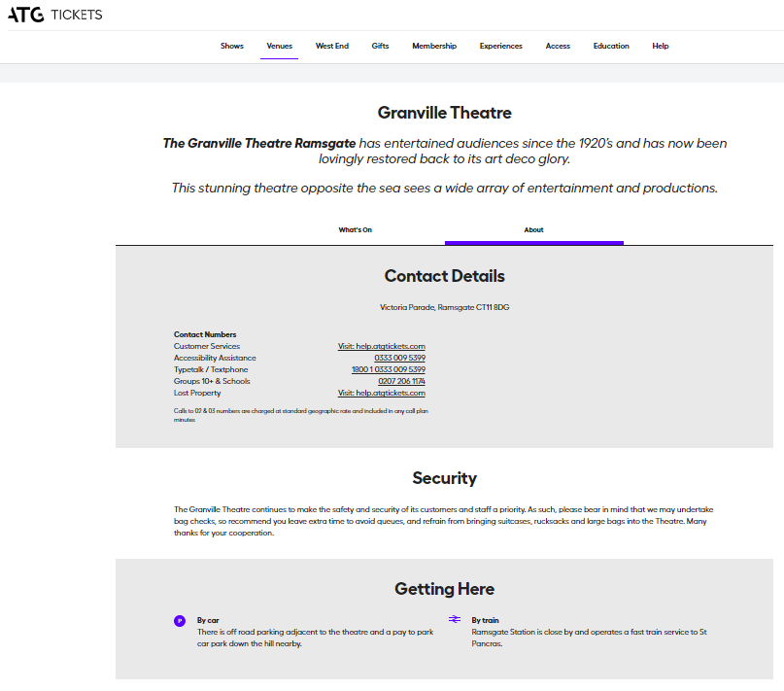Click the By car label
784x691 pixels.
pos(208,620)
